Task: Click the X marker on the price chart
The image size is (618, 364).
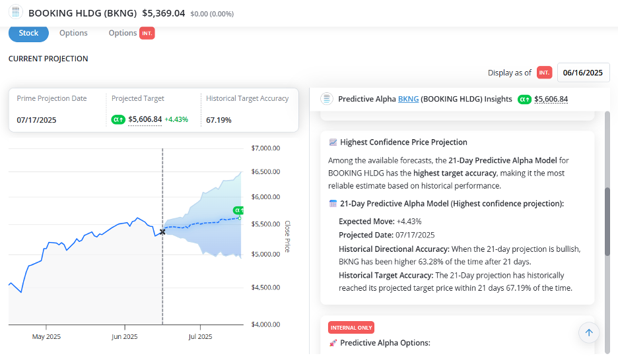Action: pos(162,231)
